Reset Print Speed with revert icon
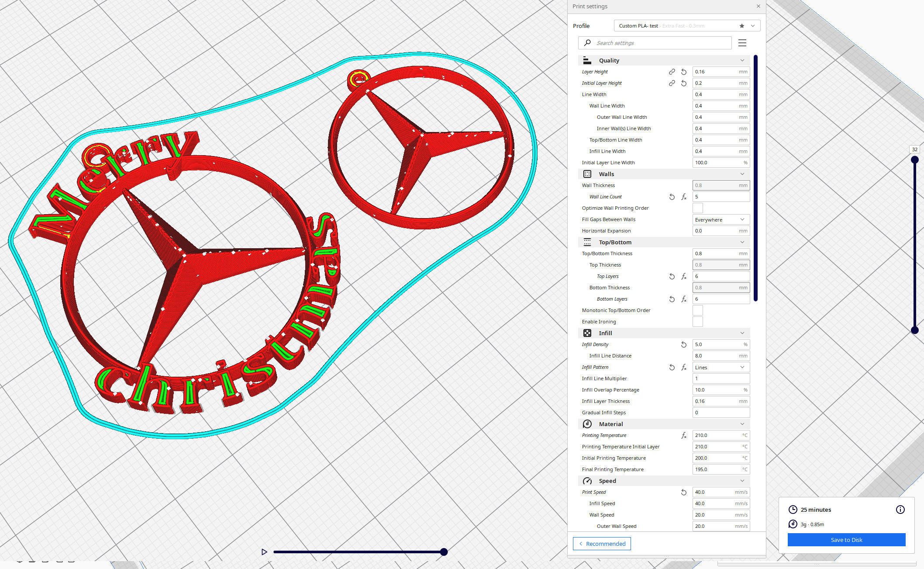The height and width of the screenshot is (569, 924). 684,492
